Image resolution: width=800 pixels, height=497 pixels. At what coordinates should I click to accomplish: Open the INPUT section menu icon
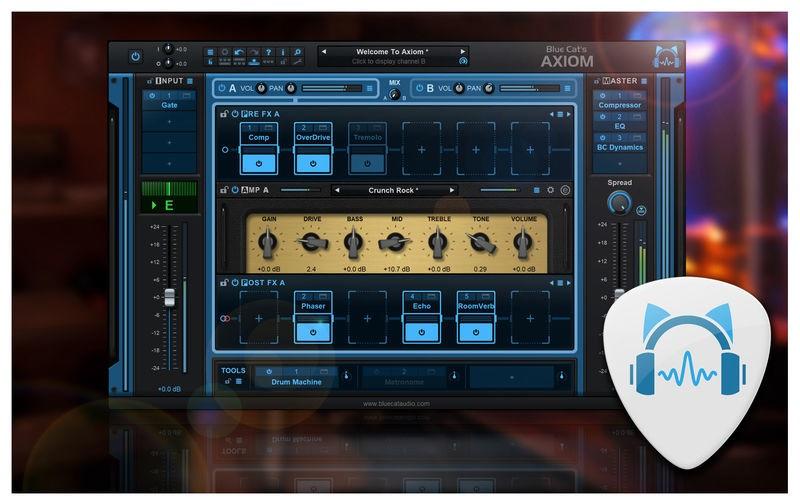[190, 81]
